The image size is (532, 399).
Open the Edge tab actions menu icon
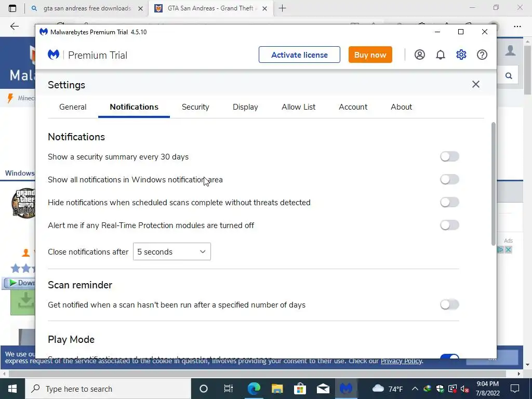pos(12,8)
